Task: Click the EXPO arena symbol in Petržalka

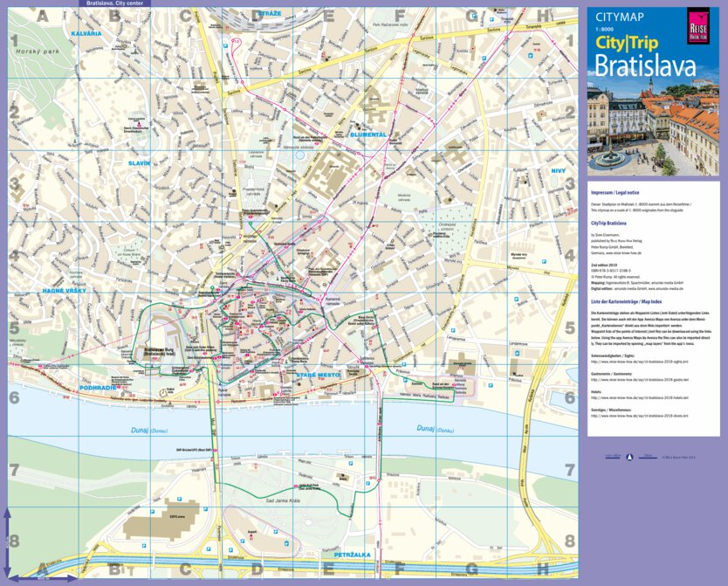Action: 177,516
